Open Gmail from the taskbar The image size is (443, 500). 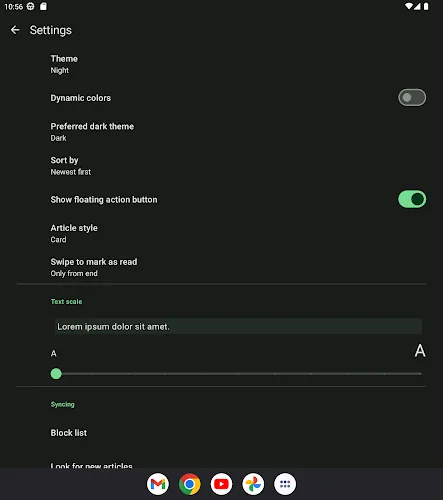tap(158, 484)
